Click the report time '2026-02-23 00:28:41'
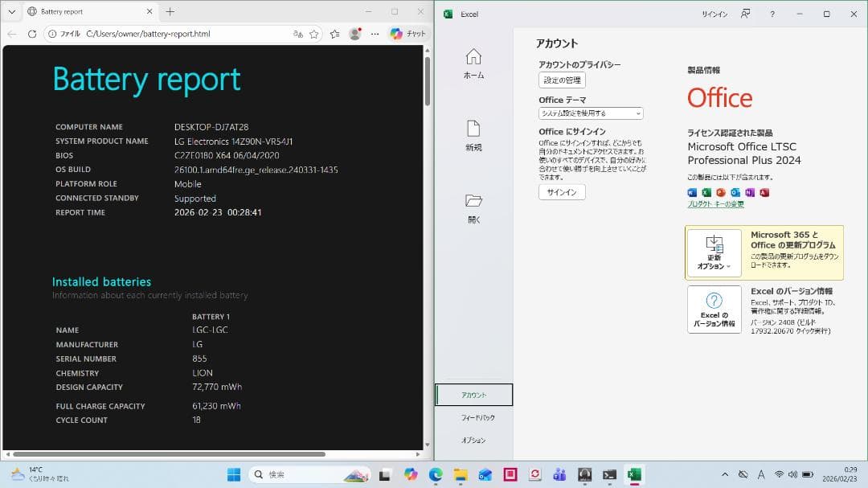Image resolution: width=868 pixels, height=488 pixels. tap(218, 212)
